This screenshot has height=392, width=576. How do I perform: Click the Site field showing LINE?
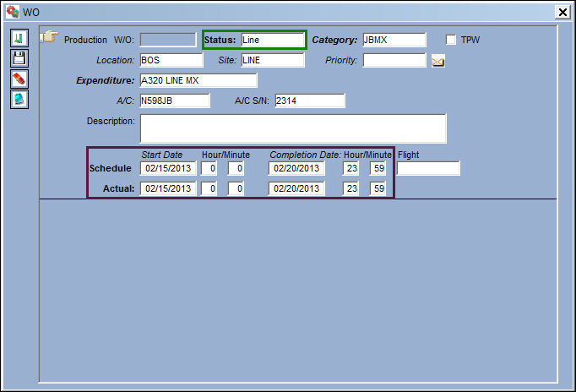[273, 60]
